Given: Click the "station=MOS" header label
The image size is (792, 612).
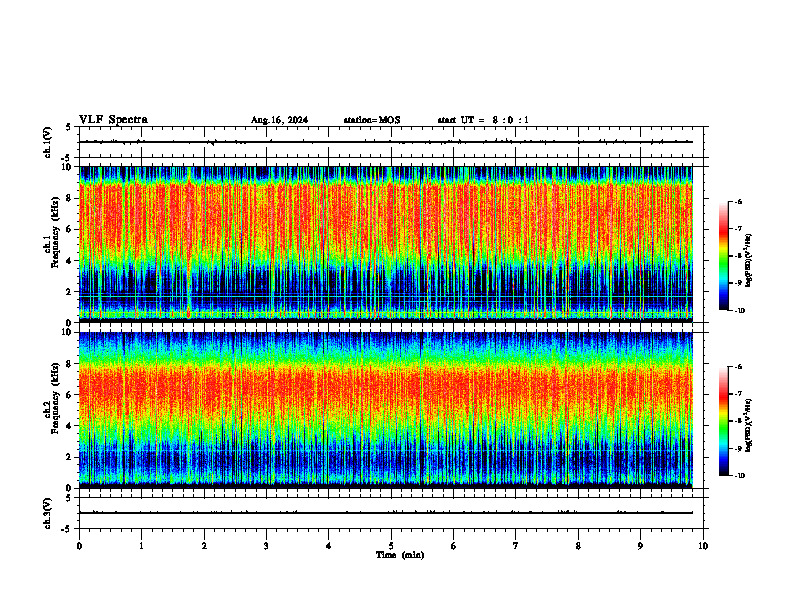Looking at the screenshot, I should click(x=372, y=120).
